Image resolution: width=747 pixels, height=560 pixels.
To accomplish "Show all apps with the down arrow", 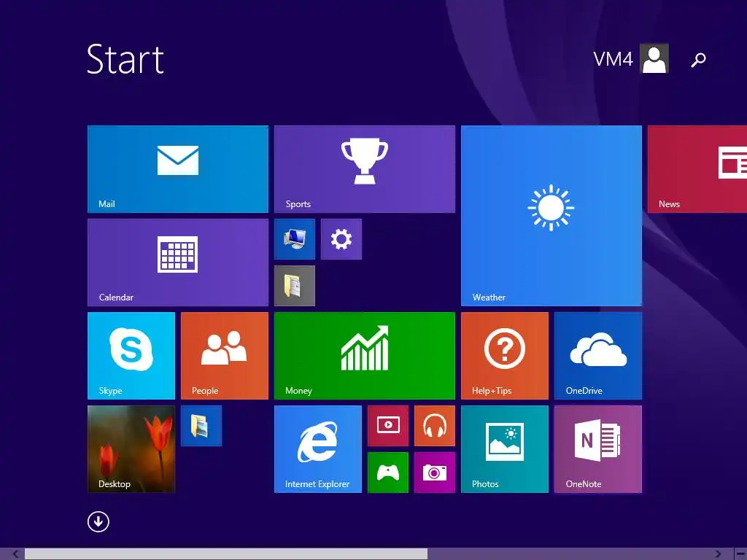I will point(98,522).
